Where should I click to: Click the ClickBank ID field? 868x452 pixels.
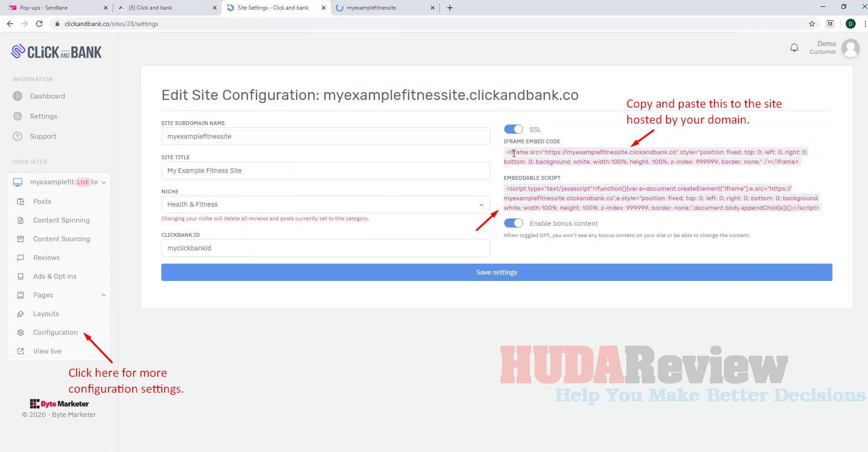point(325,248)
